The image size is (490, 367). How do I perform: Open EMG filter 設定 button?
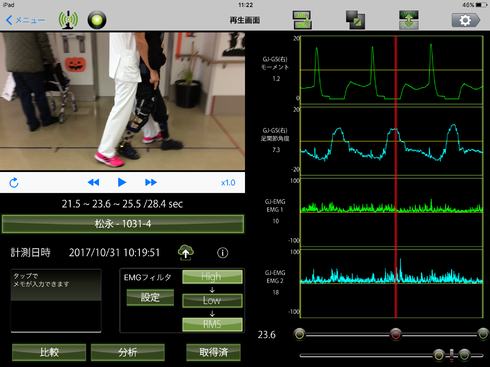tap(150, 297)
